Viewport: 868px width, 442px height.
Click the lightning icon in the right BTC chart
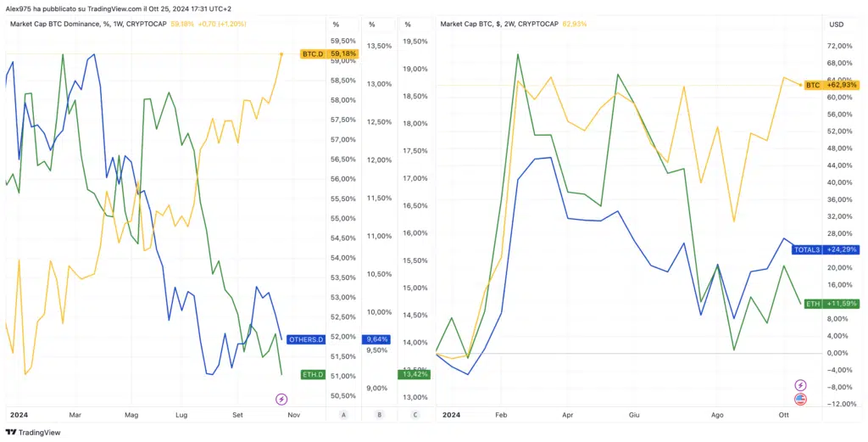point(799,385)
